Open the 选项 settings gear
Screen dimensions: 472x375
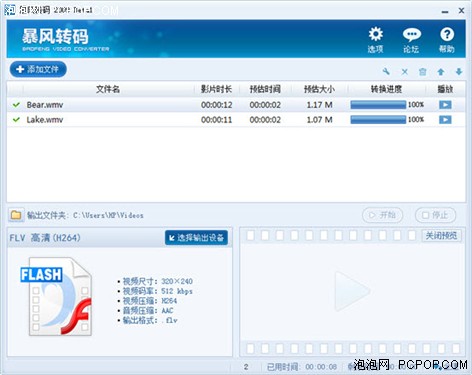click(x=376, y=40)
